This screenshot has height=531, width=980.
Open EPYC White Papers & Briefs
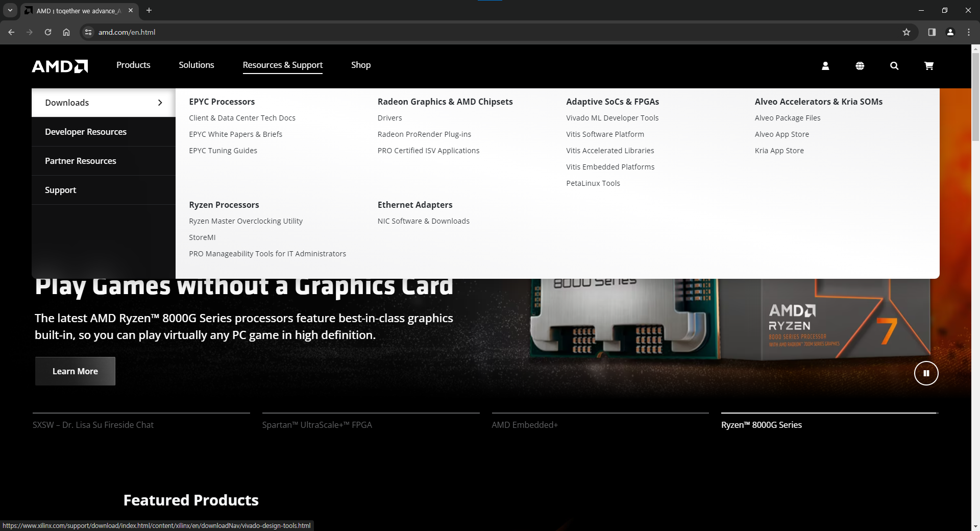click(x=235, y=134)
